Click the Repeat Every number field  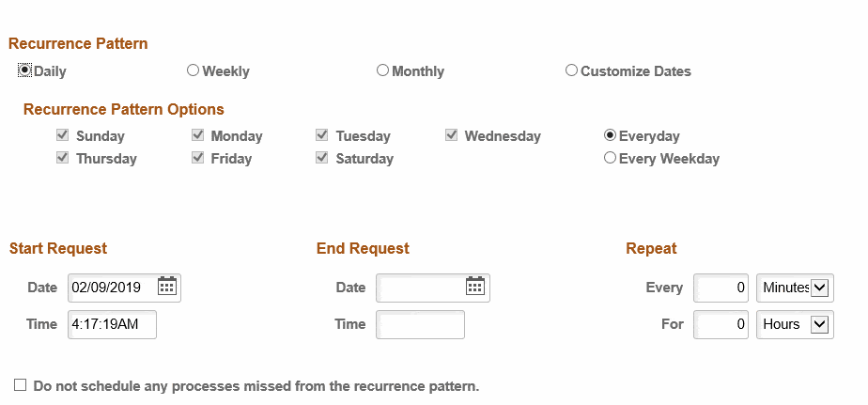click(x=721, y=288)
